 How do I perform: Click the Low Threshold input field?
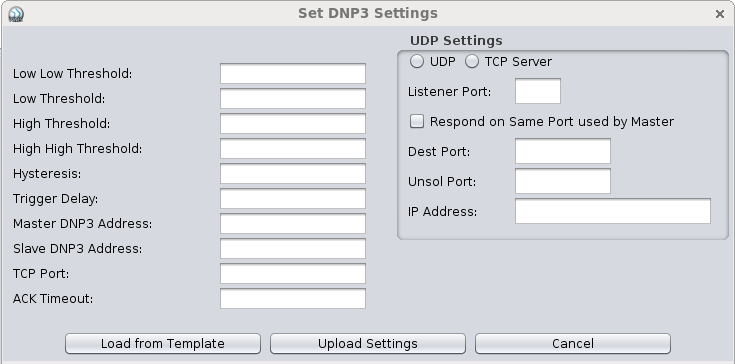(x=293, y=99)
